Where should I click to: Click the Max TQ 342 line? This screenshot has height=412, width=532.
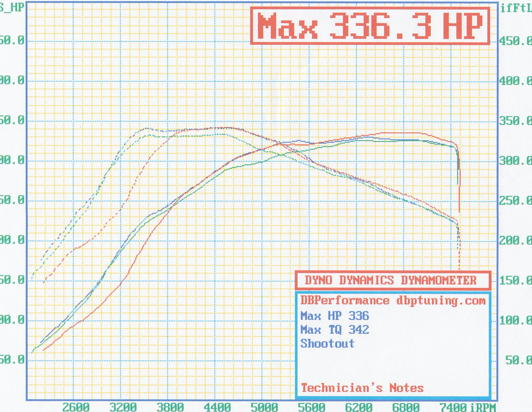(335, 330)
